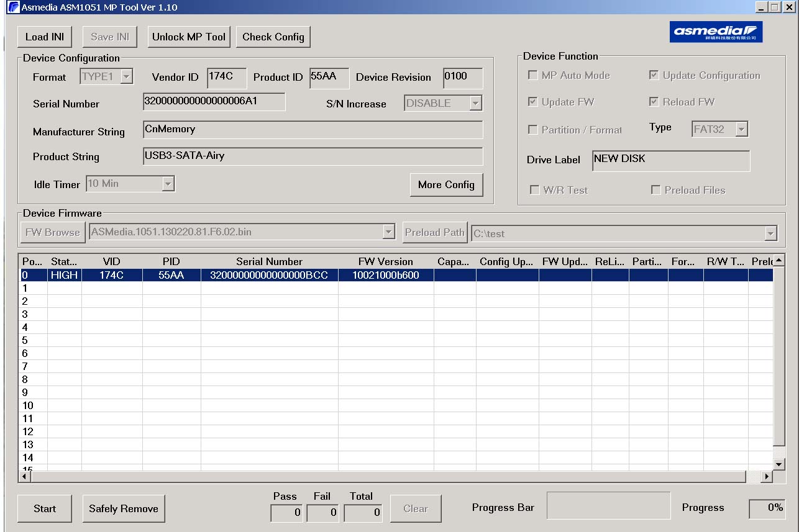Click FW version 10021000b600 cell

(x=386, y=275)
